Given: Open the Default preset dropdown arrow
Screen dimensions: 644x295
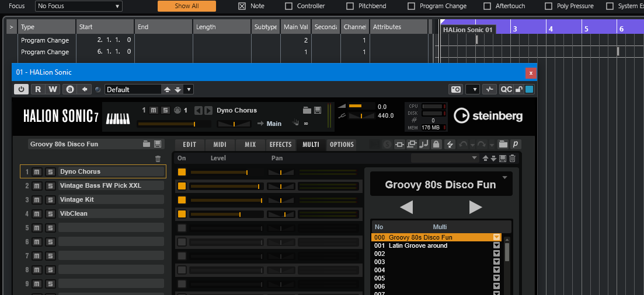Looking at the screenshot, I should (x=189, y=89).
